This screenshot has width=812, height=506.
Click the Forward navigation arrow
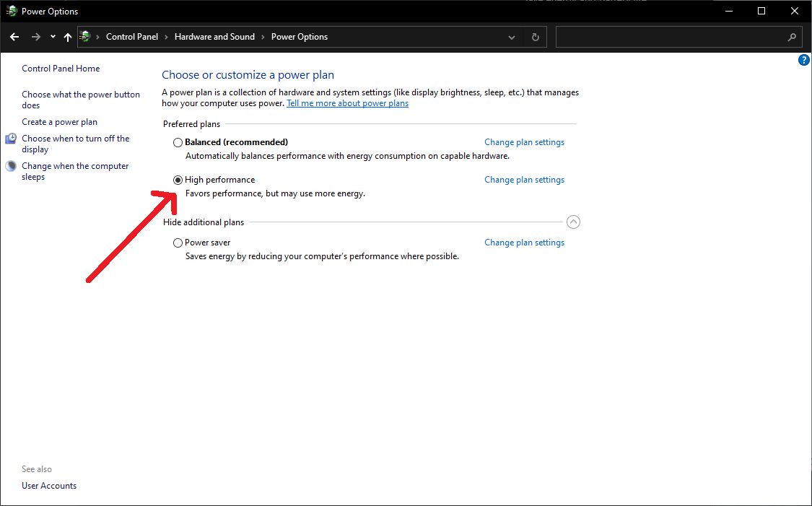click(x=35, y=37)
